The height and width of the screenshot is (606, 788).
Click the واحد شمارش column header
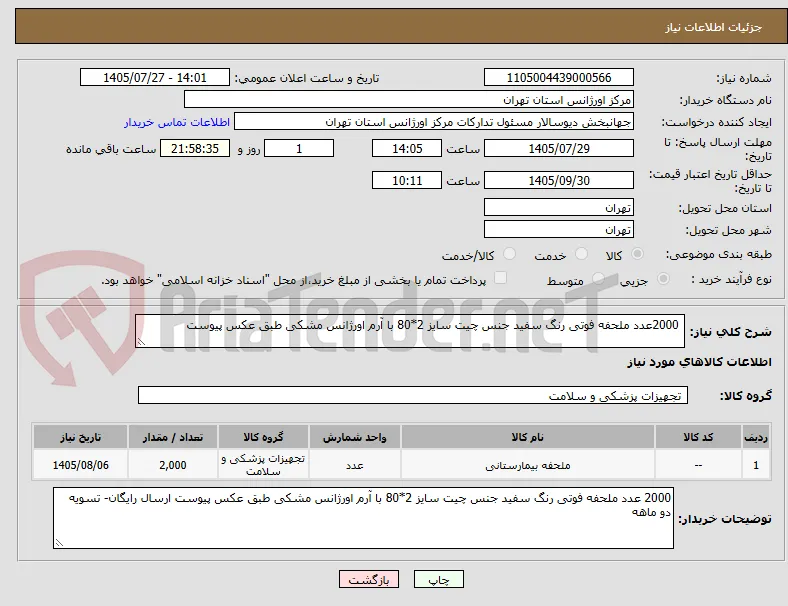pyautogui.click(x=354, y=437)
